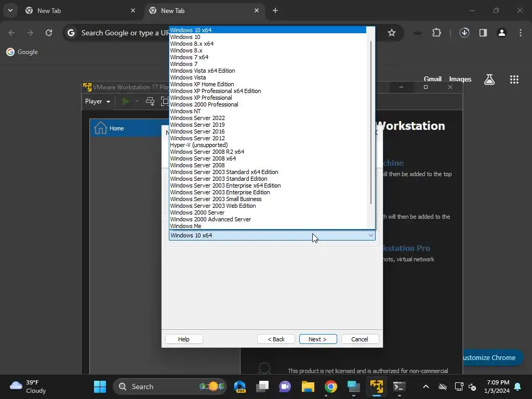Pick Windows Server 2022
The image size is (532, 399).
(268, 118)
